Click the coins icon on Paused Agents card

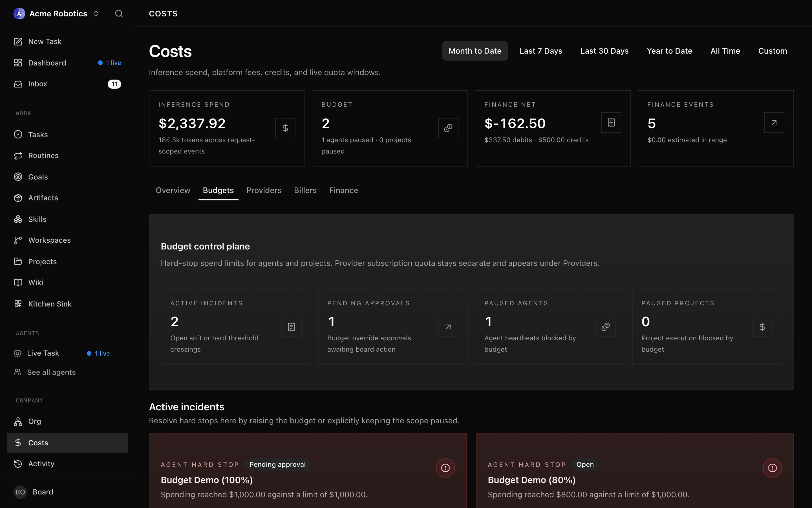[606, 327]
